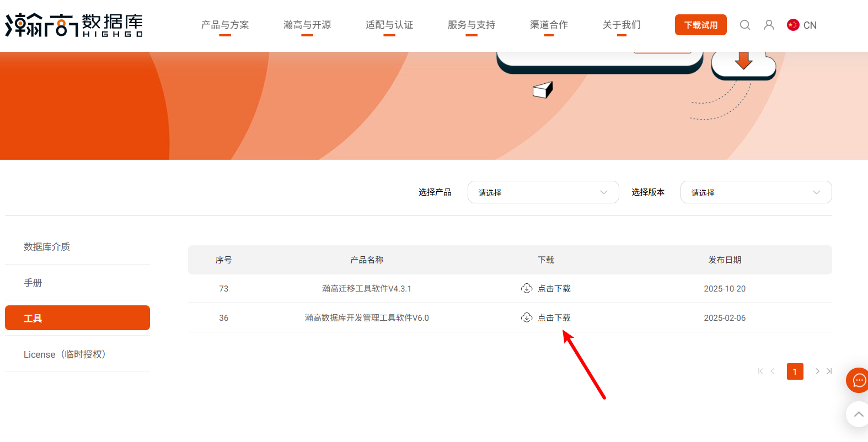Go to last page pagination icon
The height and width of the screenshot is (442, 868).
click(x=829, y=371)
